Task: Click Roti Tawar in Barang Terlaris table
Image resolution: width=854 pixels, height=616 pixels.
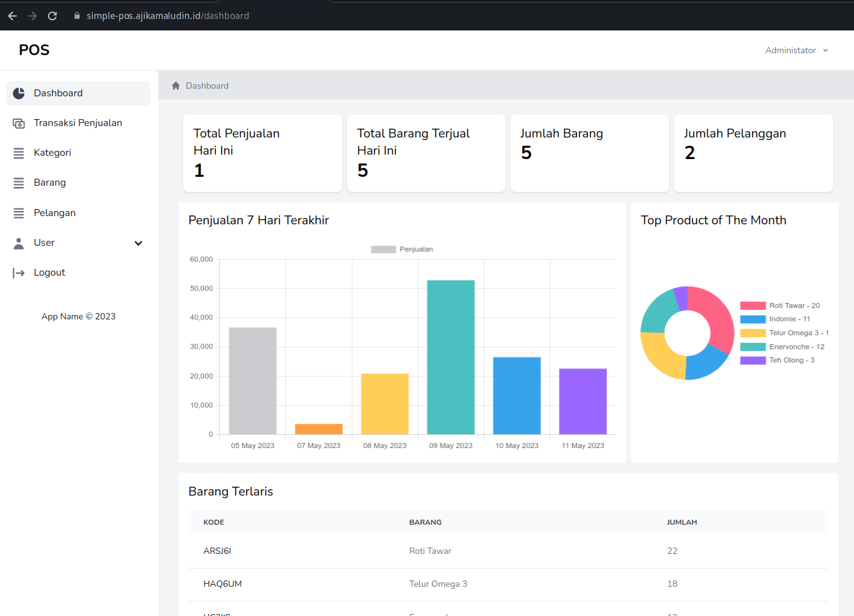Action: (x=430, y=551)
